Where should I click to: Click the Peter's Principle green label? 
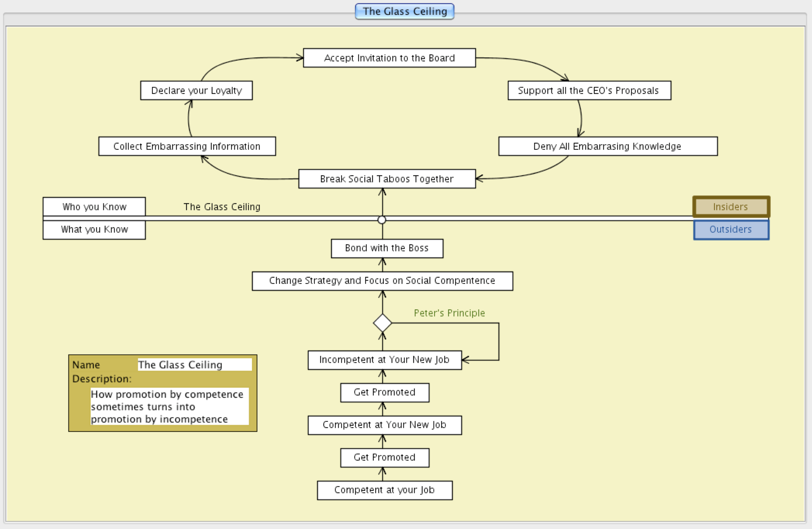[449, 313]
